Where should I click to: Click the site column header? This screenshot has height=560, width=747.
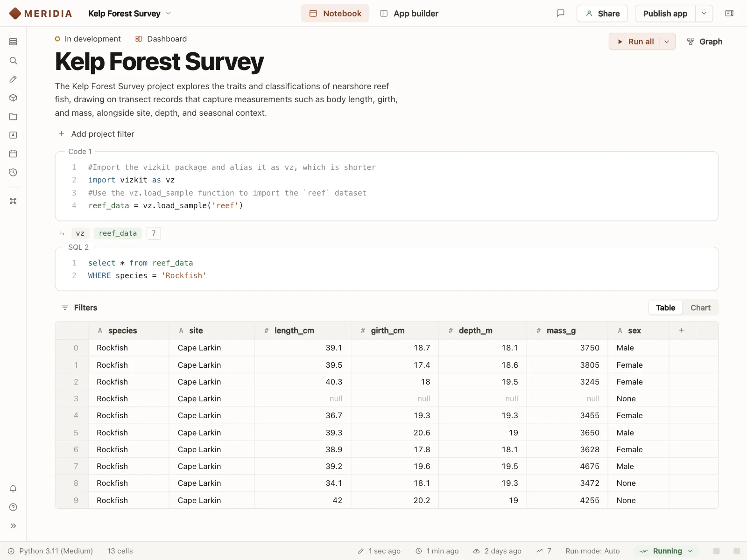[x=212, y=330]
